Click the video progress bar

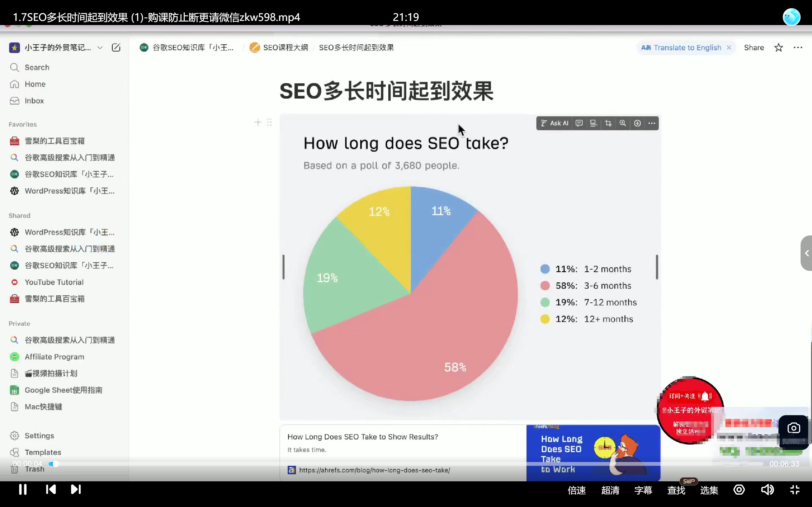(403, 464)
